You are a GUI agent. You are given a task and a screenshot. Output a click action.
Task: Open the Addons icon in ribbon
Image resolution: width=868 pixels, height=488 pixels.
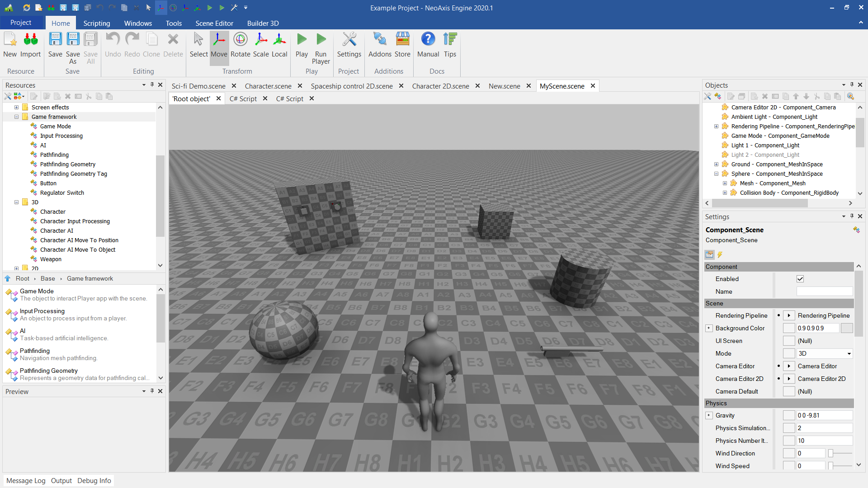pyautogui.click(x=380, y=40)
